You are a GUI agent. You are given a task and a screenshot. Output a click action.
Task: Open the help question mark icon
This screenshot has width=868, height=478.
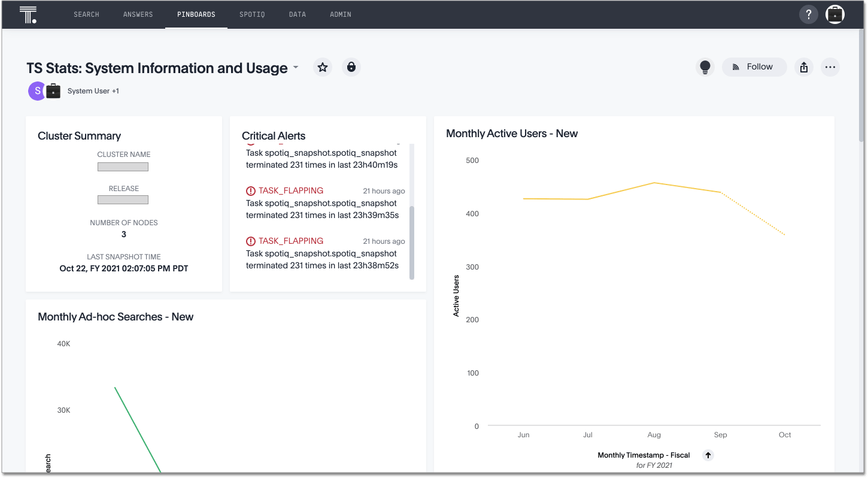(x=808, y=14)
